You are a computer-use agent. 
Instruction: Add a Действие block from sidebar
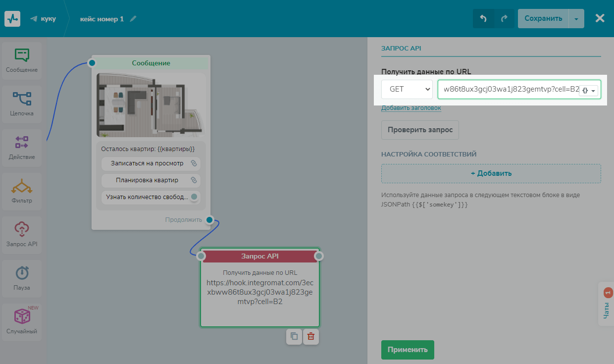pos(21,148)
